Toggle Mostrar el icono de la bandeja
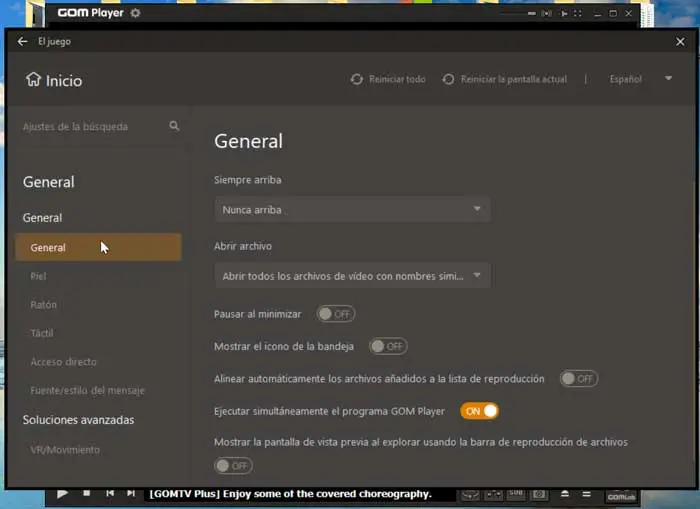The height and width of the screenshot is (509, 700). point(388,346)
